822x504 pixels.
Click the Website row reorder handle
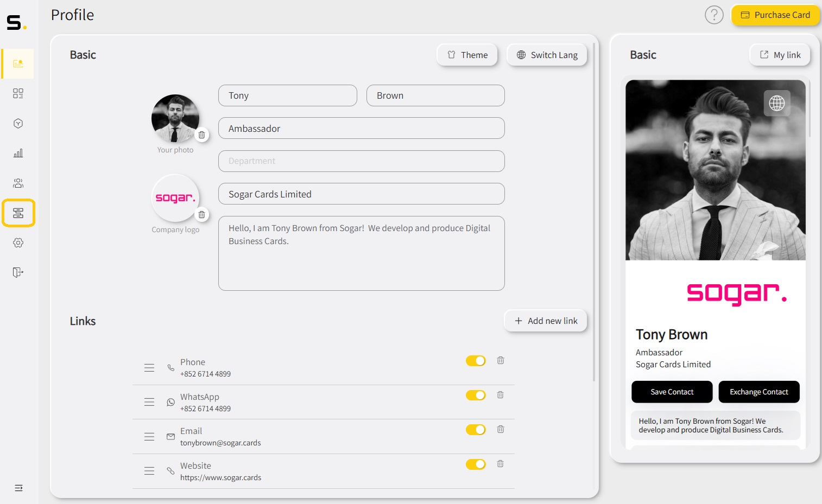(x=149, y=471)
